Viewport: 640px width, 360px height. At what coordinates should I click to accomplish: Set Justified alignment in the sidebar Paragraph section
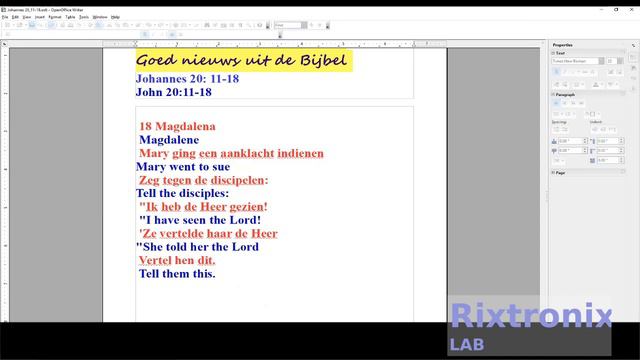tap(581, 103)
